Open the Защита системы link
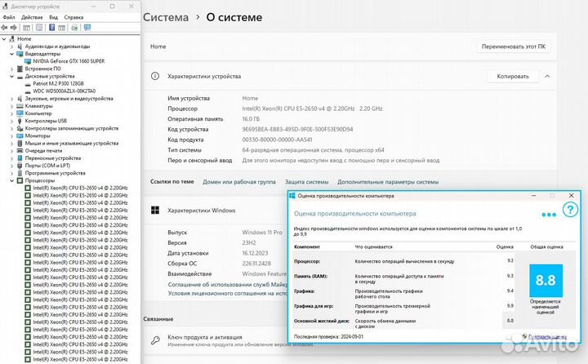Viewport: 588px width, 364px height. click(306, 182)
